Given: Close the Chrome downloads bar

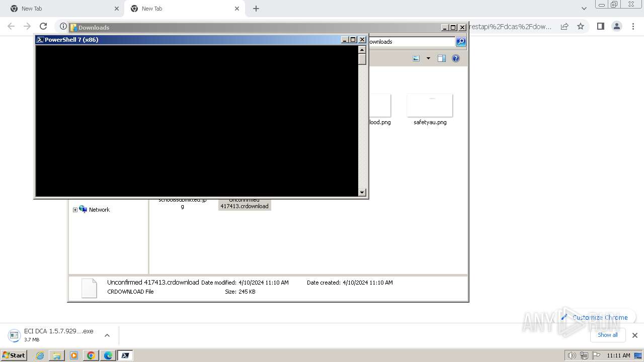Looking at the screenshot, I should (635, 335).
